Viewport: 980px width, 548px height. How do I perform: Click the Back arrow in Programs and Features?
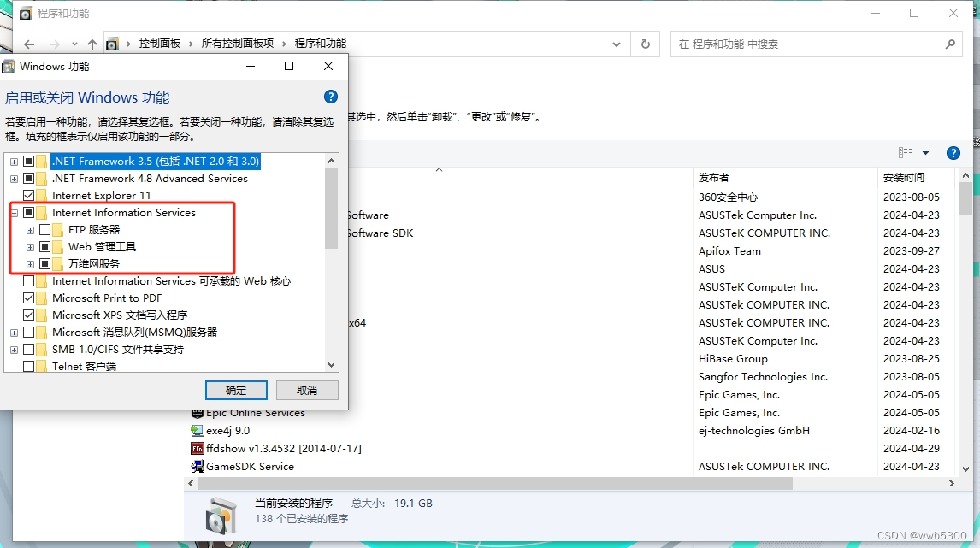[x=29, y=44]
